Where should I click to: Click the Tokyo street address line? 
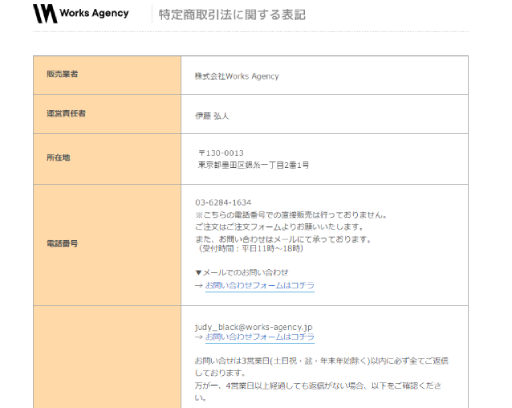pos(253,165)
